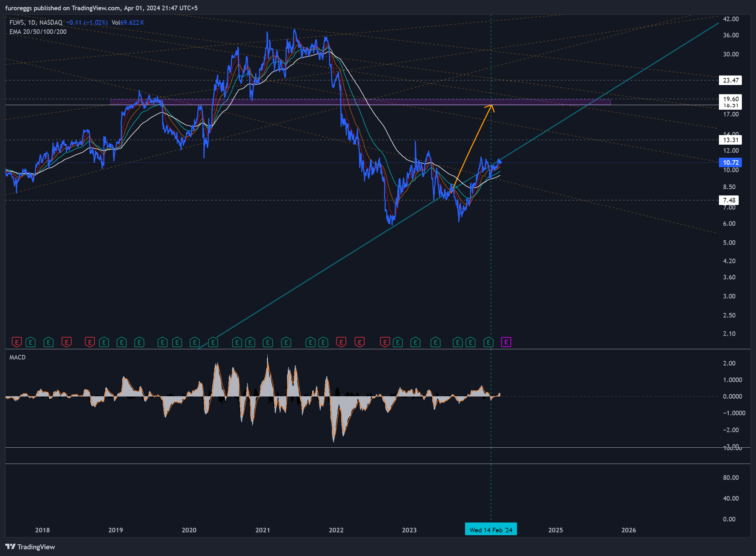Click the furoreggs published on TradingView.com header
Screen dimensions: 756x556
point(101,8)
